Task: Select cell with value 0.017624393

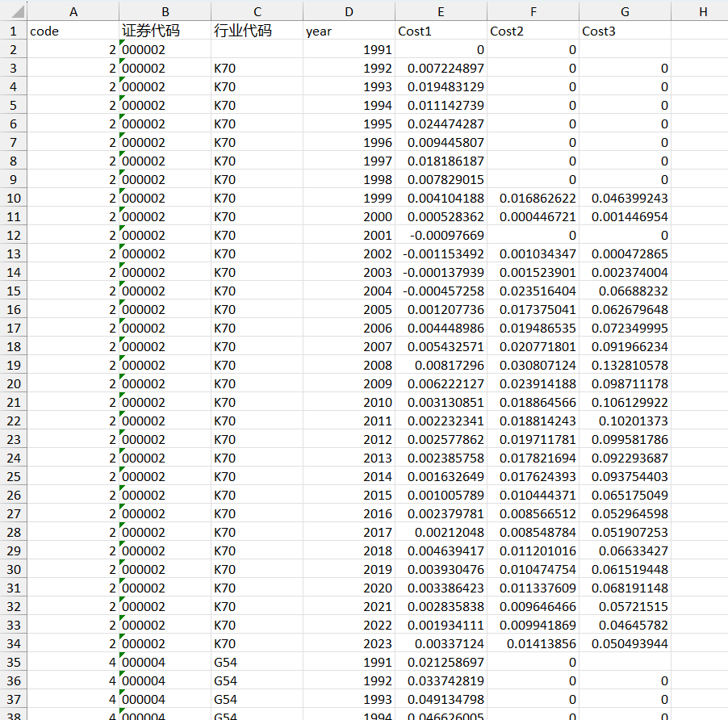Action: click(533, 477)
